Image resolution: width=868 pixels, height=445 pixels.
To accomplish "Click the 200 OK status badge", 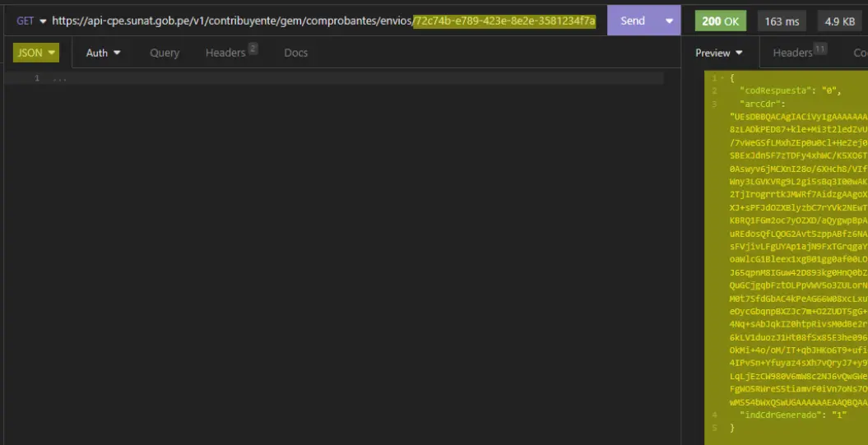I will 720,21.
